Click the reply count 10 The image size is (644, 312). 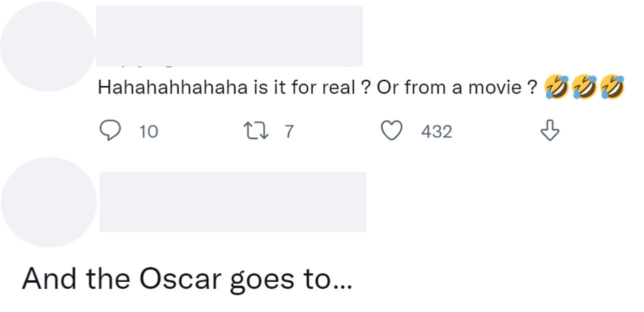[149, 132]
